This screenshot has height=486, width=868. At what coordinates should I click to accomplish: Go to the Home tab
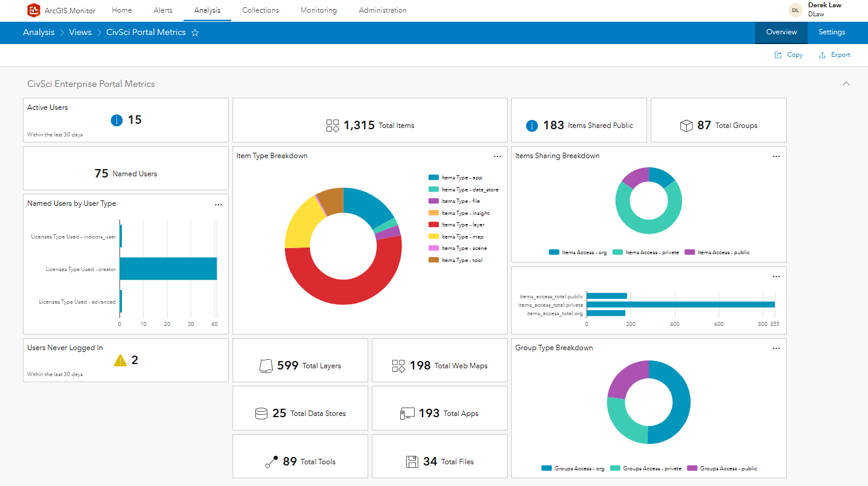point(122,10)
